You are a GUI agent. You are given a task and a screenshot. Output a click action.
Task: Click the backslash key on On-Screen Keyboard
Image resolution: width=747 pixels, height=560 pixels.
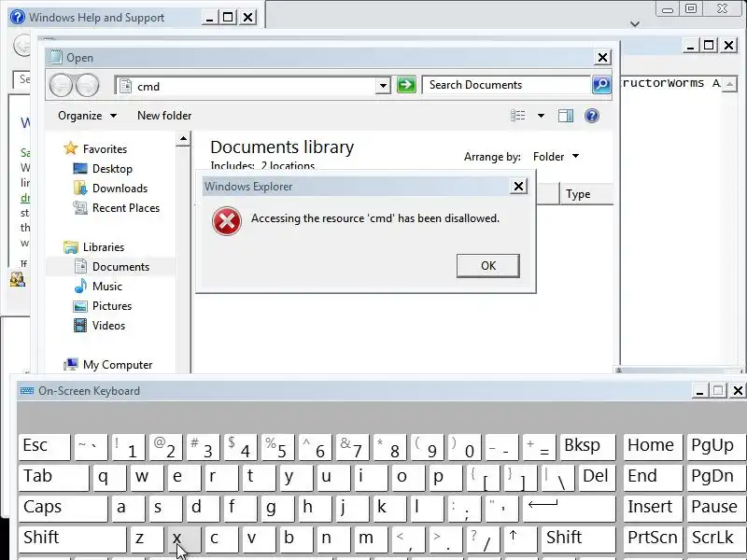point(557,478)
